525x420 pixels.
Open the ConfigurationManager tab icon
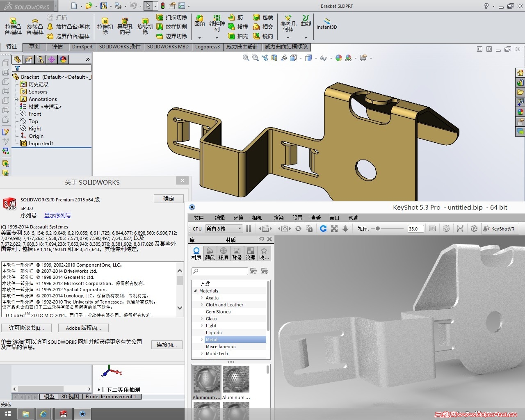(40, 59)
